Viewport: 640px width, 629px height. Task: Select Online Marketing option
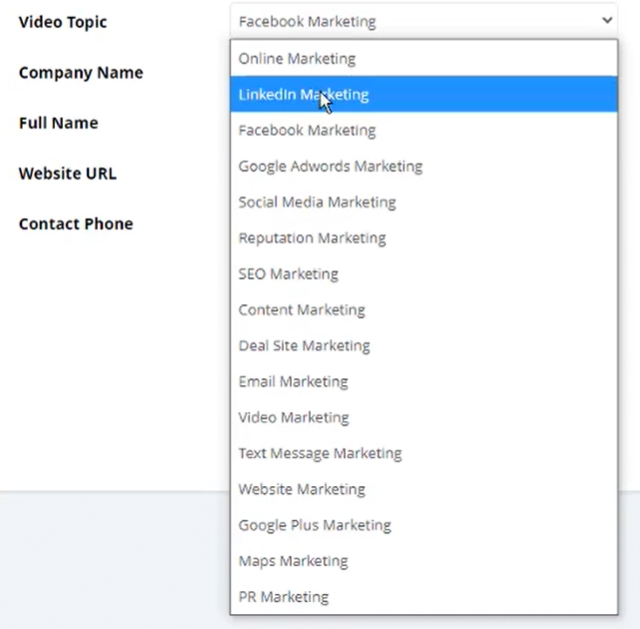pos(297,59)
